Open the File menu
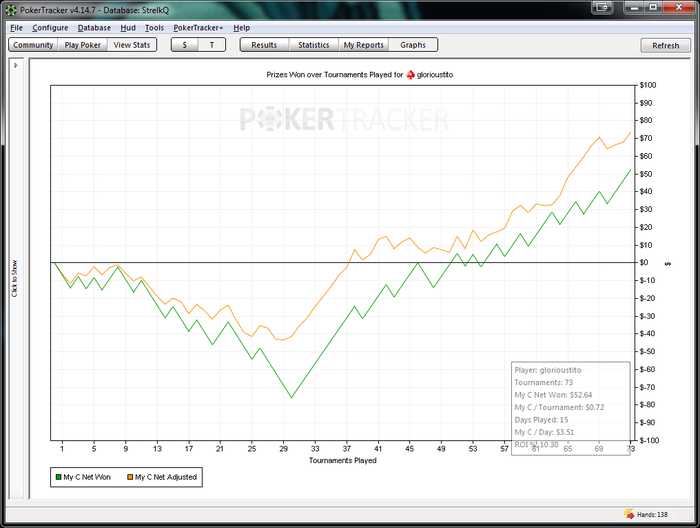Screen dimensions: 700x528 pyautogui.click(x=17, y=28)
